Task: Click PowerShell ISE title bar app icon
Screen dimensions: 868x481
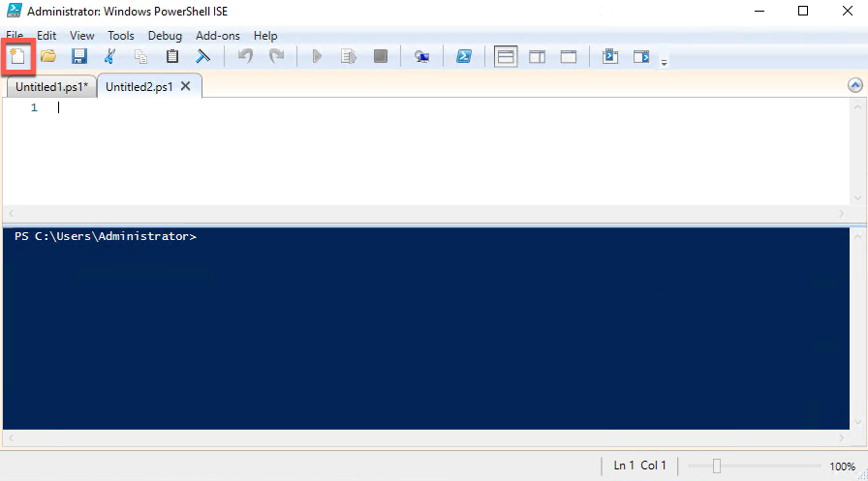Action: pyautogui.click(x=15, y=11)
